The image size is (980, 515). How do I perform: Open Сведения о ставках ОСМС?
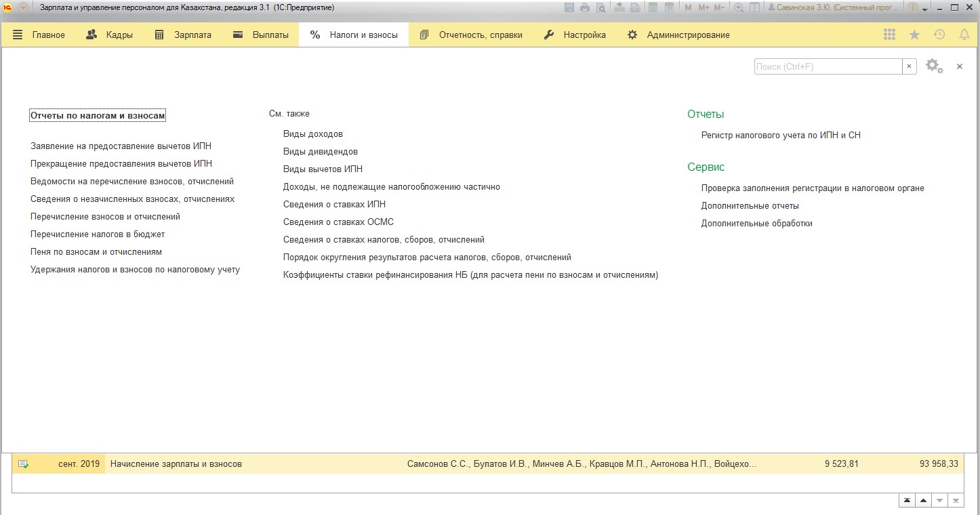coord(338,222)
